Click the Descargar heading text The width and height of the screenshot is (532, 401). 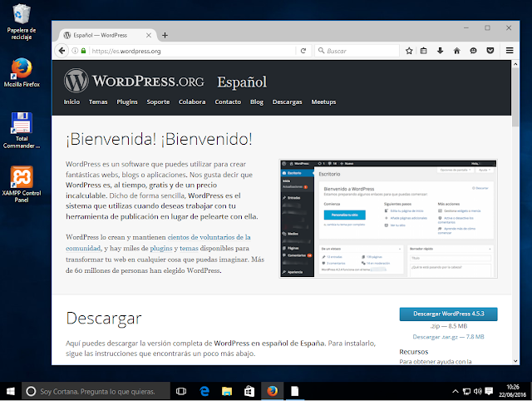pyautogui.click(x=104, y=319)
